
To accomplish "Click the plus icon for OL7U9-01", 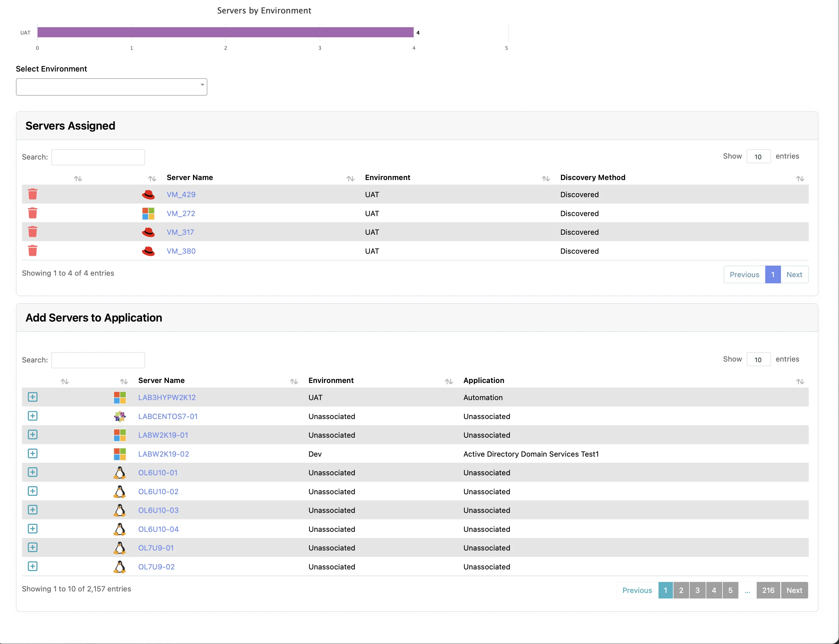I will (33, 547).
